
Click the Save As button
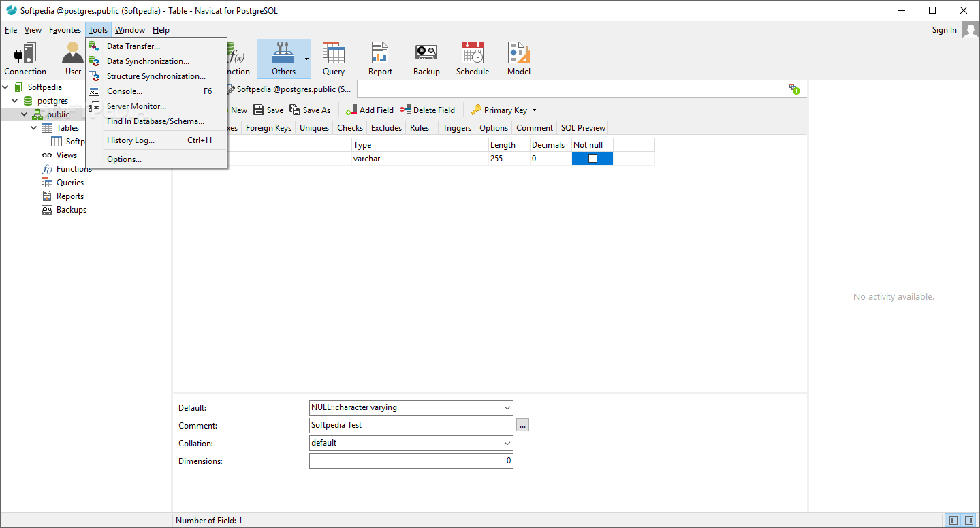click(310, 110)
